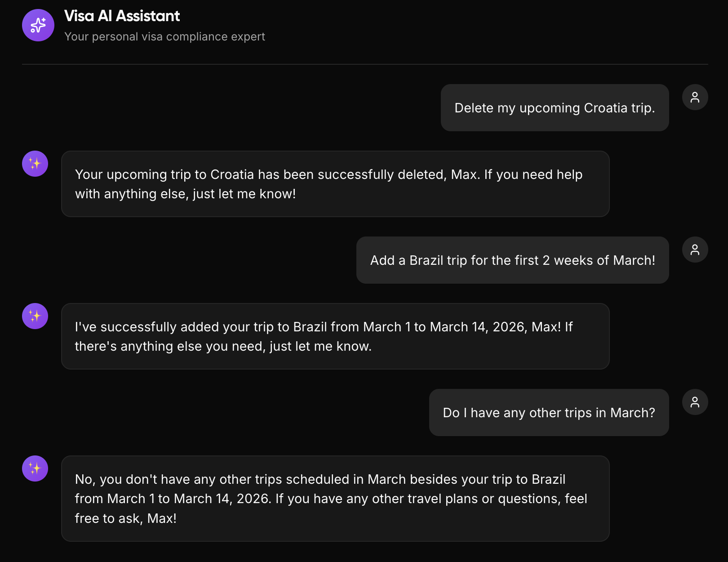This screenshot has height=562, width=728.
Task: Click user avatar beside March trips question
Action: [695, 402]
